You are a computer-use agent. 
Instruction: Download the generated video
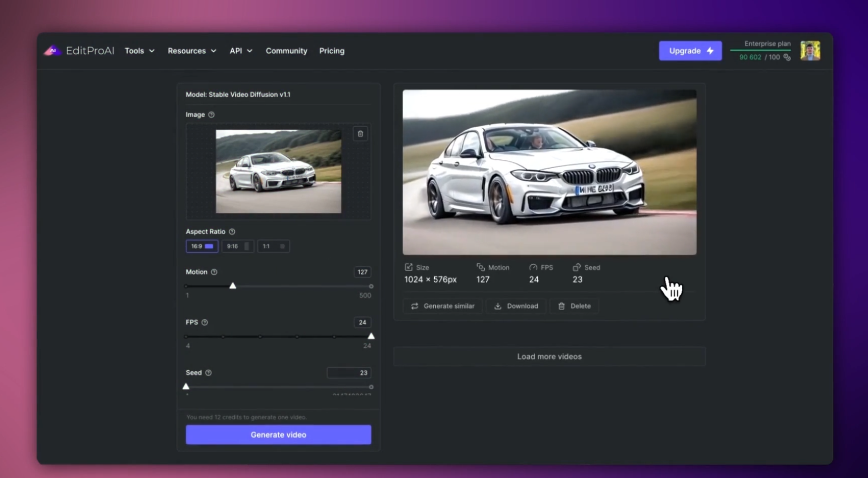coord(516,306)
